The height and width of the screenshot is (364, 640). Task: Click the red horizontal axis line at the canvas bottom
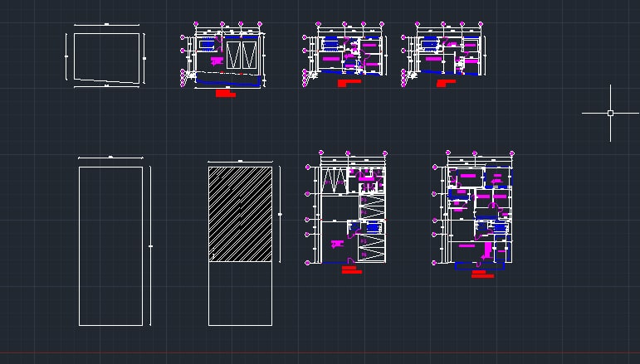[320, 352]
